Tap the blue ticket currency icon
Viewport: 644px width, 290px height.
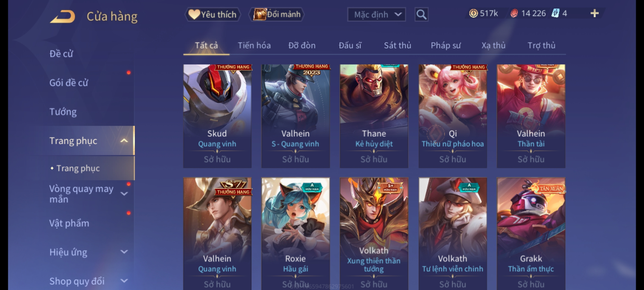(555, 13)
